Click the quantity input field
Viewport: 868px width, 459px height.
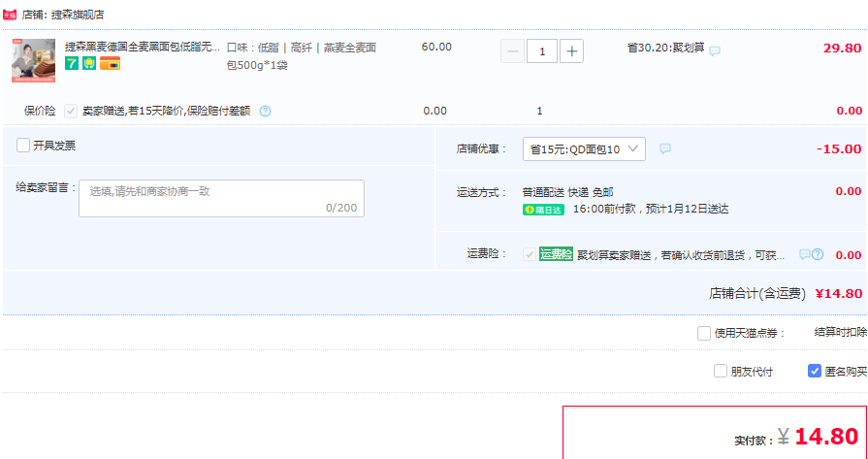pos(542,51)
